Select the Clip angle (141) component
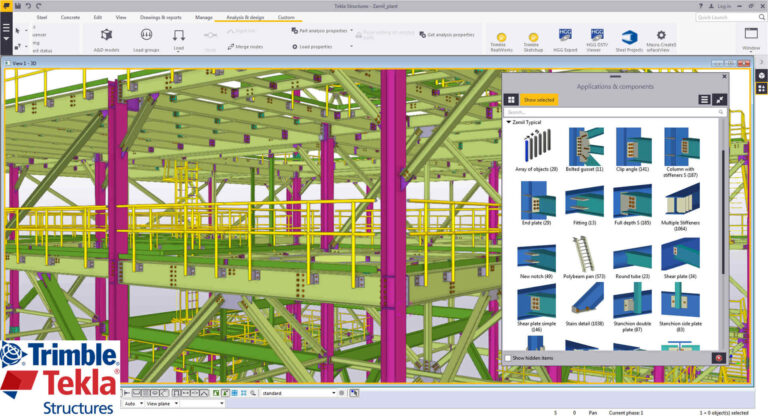768x416 pixels. (x=632, y=149)
